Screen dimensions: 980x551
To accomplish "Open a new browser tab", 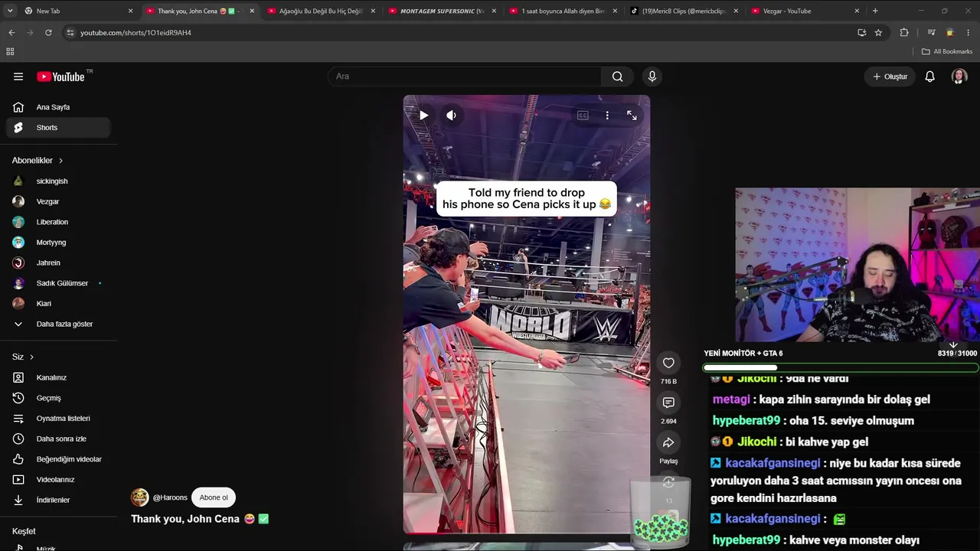I will click(x=875, y=11).
